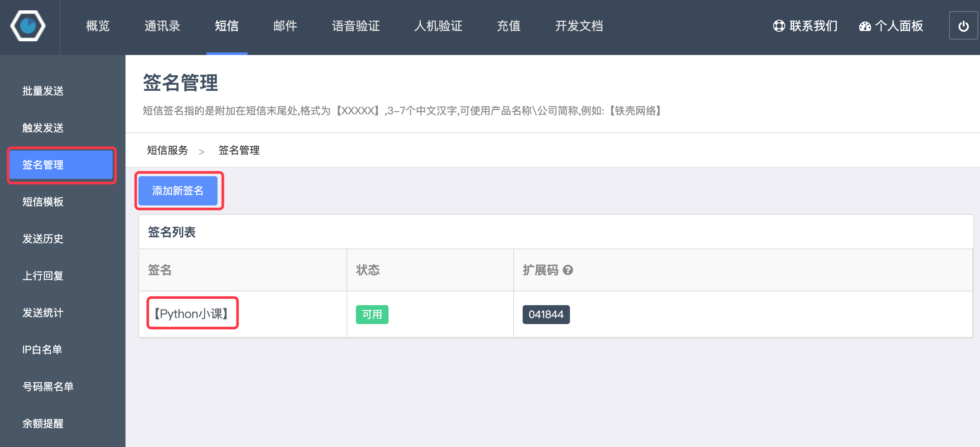Screen dimensions: 980x447
Task: Open 短信模板 sidebar item
Action: (x=43, y=202)
